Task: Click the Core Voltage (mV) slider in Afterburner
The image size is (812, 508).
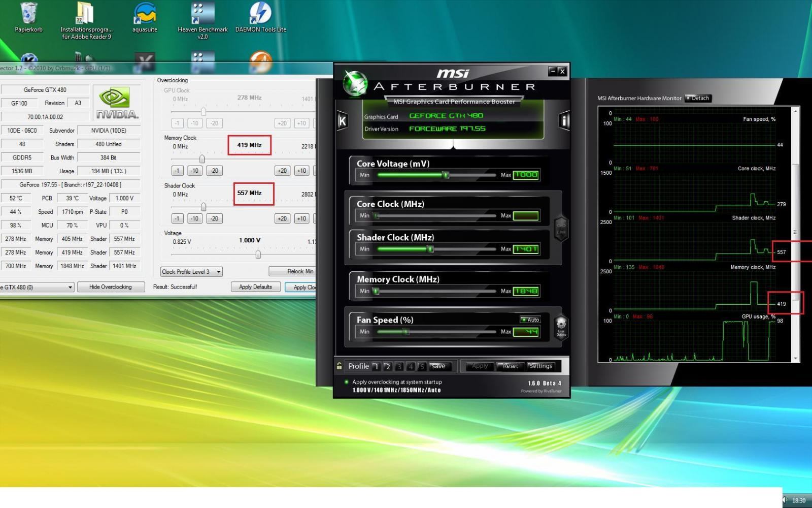Action: click(x=435, y=175)
